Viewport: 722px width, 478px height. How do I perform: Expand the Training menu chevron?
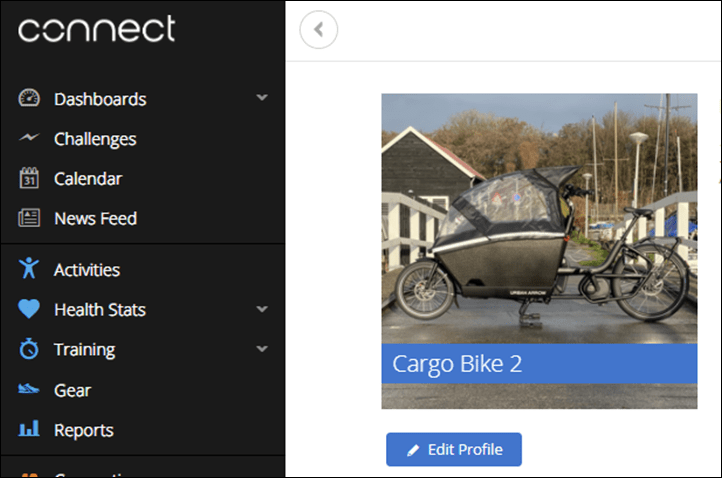(x=262, y=349)
